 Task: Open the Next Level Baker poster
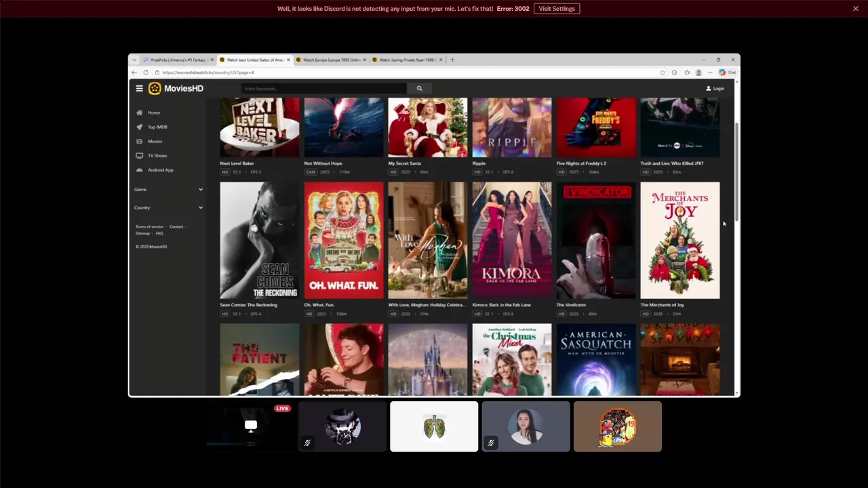click(259, 127)
